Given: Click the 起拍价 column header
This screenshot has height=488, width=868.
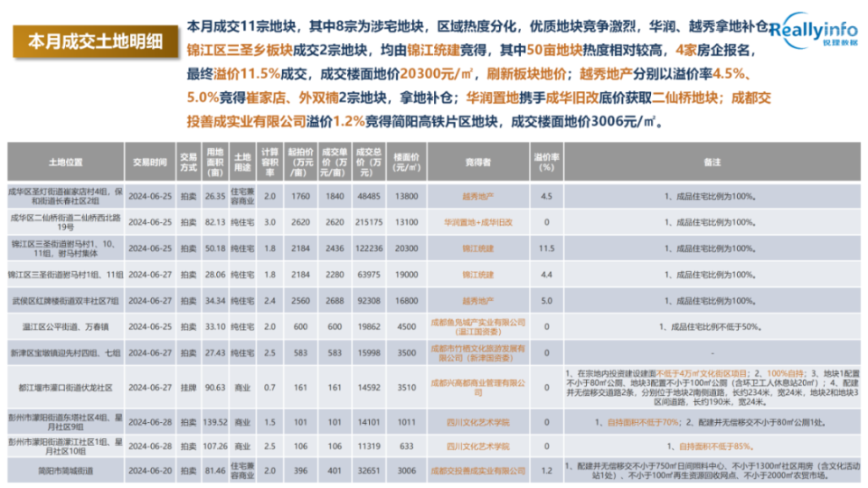Looking at the screenshot, I should [x=300, y=162].
